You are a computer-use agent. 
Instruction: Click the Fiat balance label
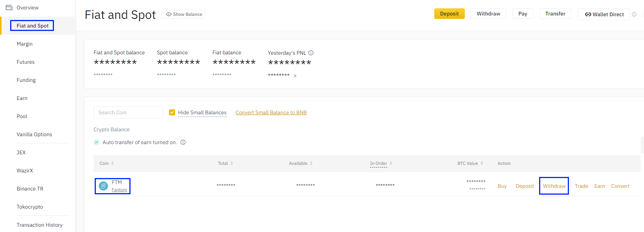click(227, 52)
